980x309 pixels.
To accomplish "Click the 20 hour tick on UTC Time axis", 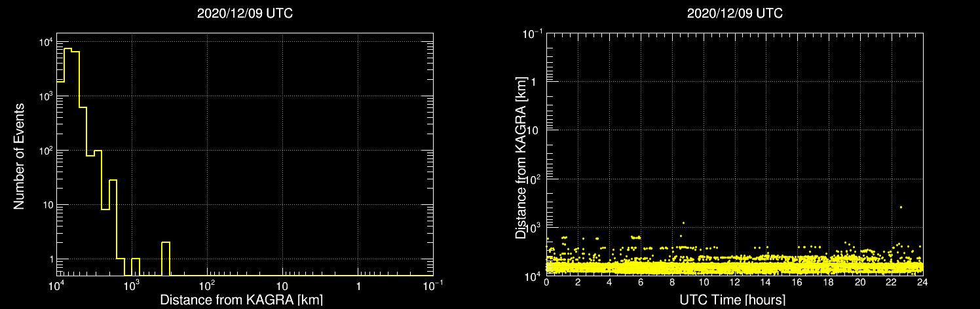I will (860, 283).
